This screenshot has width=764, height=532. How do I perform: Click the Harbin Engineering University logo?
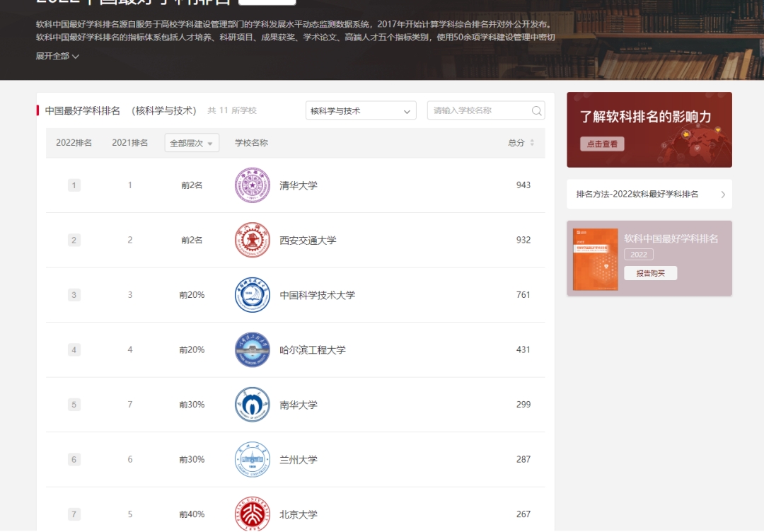[253, 349]
